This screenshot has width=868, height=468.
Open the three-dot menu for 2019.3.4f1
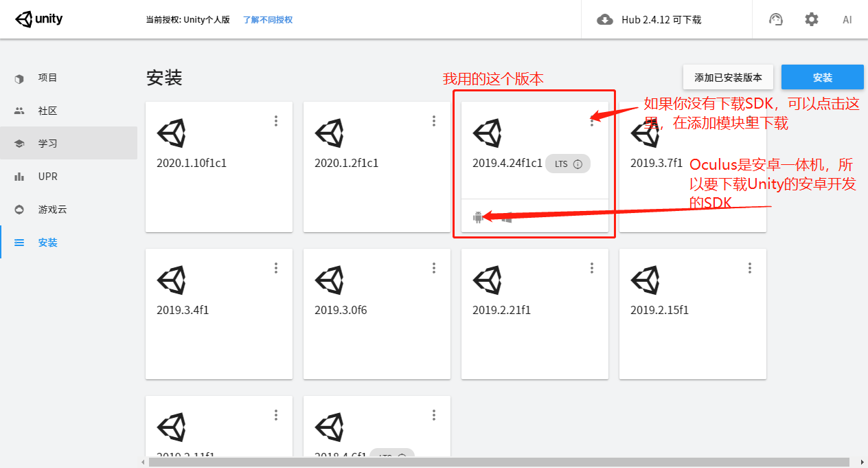pos(276,268)
